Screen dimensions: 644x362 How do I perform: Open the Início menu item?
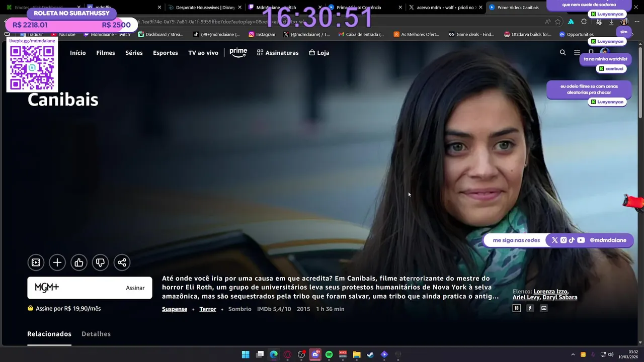point(78,53)
